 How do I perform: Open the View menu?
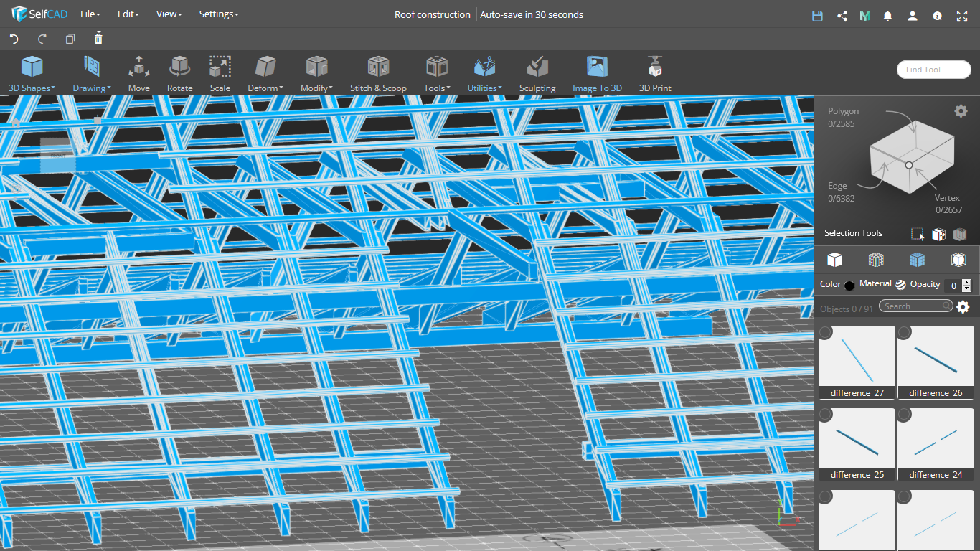point(169,14)
